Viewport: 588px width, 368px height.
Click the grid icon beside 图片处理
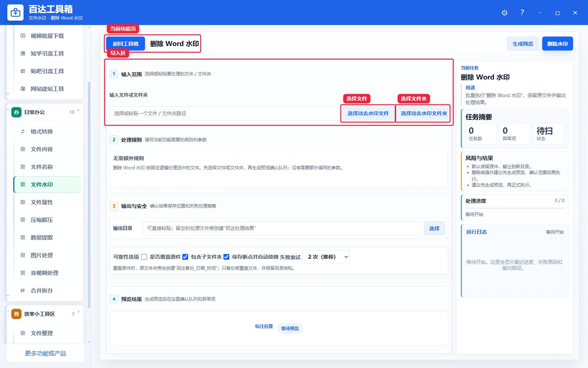pos(23,255)
